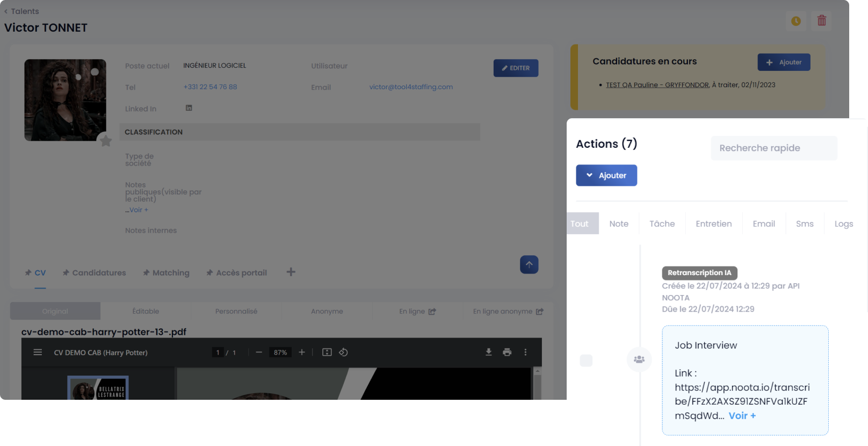
Task: Rotate the PDF page
Action: coord(343,353)
